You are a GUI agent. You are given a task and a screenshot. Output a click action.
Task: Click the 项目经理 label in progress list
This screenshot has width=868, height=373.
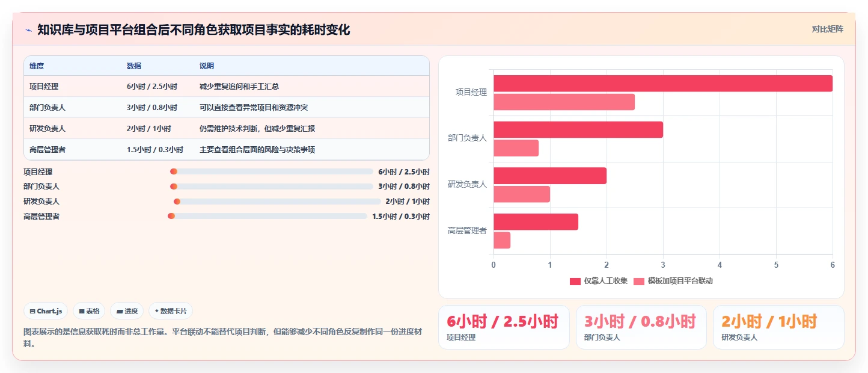click(38, 171)
